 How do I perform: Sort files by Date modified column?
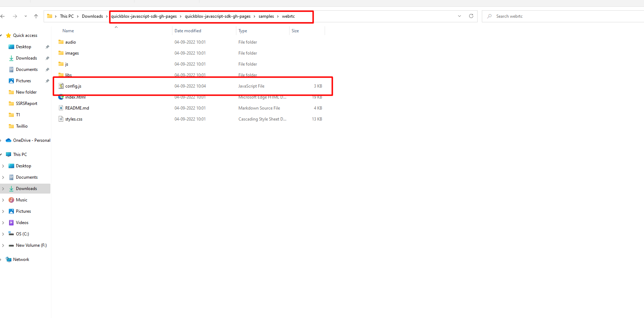(188, 31)
